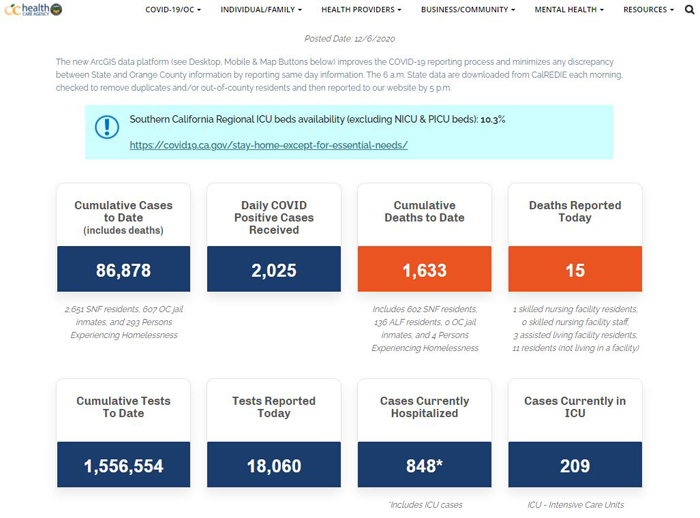Viewport: 700px width, 518px height.
Task: Click the 1,633 cumulative deaths value
Action: pyautogui.click(x=425, y=270)
